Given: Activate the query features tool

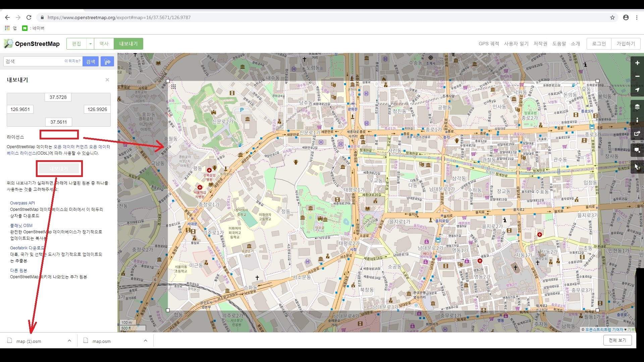Looking at the screenshot, I should 637,167.
